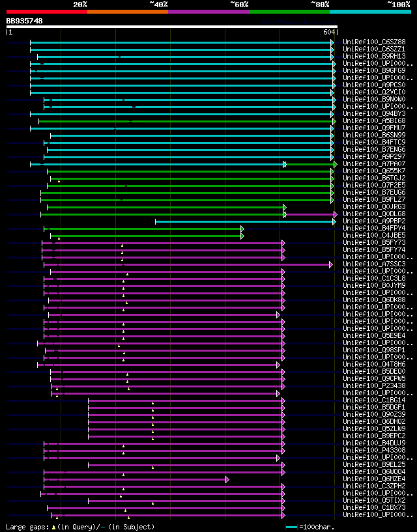The height and width of the screenshot is (532, 417).
Task: Open hit UniRef100_Q0JRG3
Action: [374, 206]
